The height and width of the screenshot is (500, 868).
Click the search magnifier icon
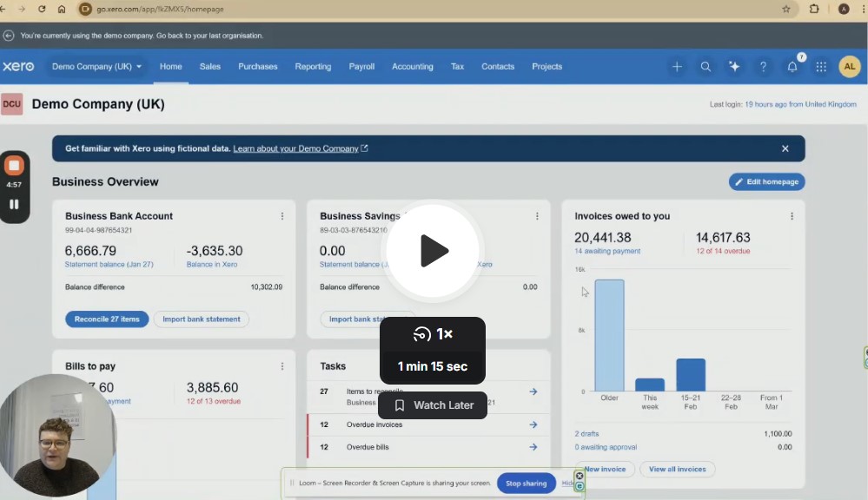(706, 66)
